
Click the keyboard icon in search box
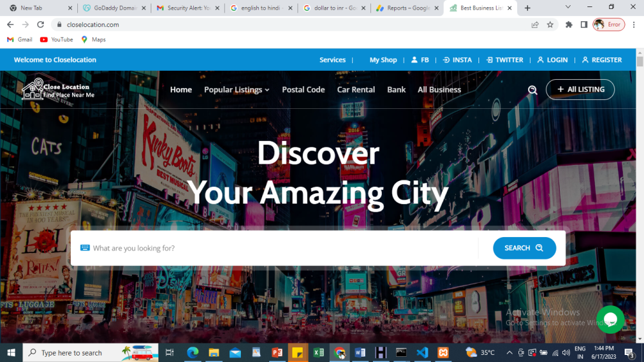pyautogui.click(x=84, y=248)
